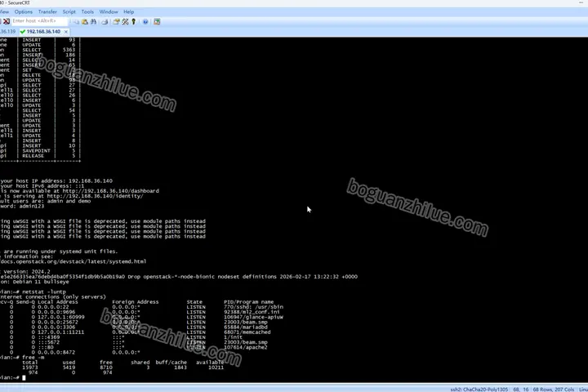The image size is (588, 392).
Task: Click the Disconnect icon with red X
Action: pyautogui.click(x=7, y=21)
